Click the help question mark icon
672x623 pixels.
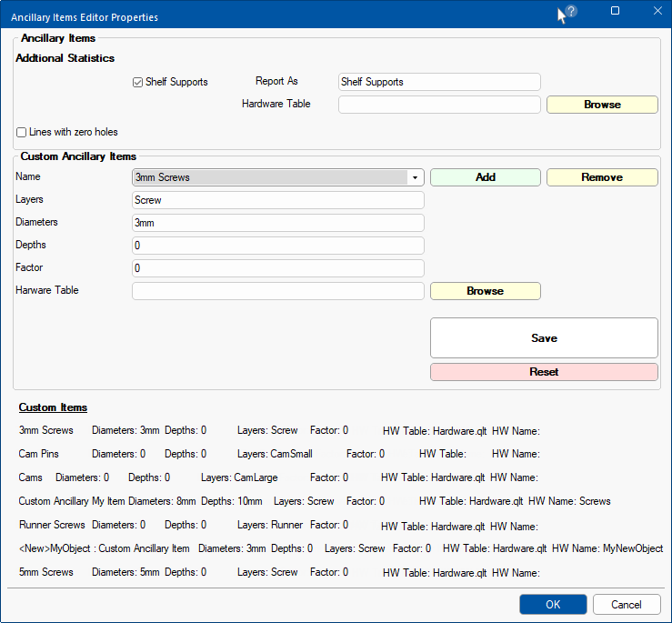click(571, 12)
